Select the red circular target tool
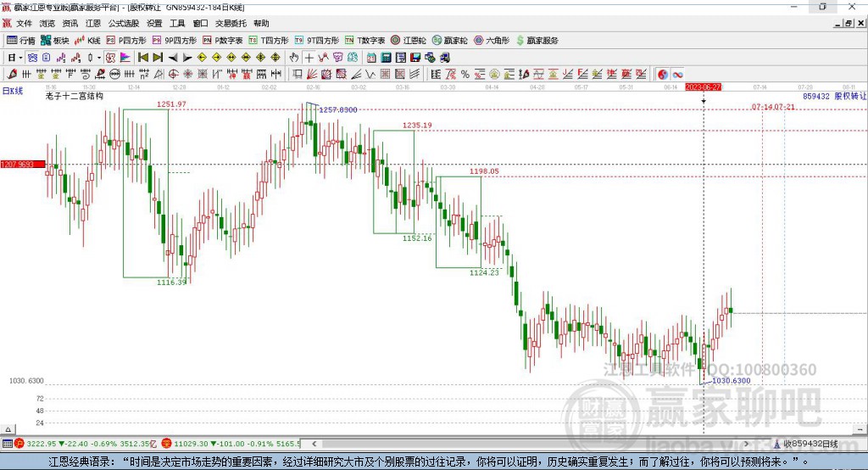Viewport: 868px width, 470px height. point(173,75)
